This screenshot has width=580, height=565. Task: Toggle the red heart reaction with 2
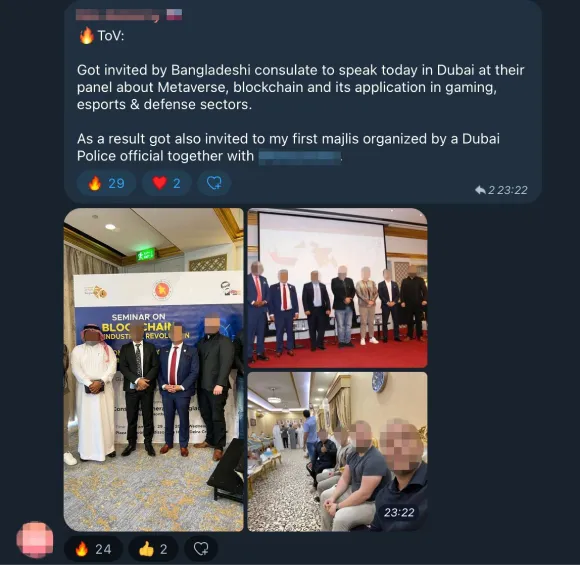pyautogui.click(x=166, y=183)
